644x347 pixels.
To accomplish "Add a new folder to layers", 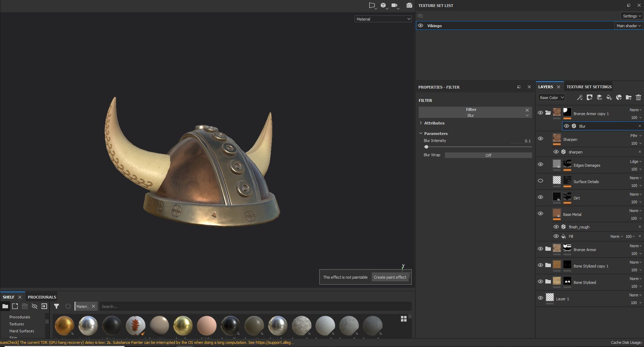I will 628,98.
